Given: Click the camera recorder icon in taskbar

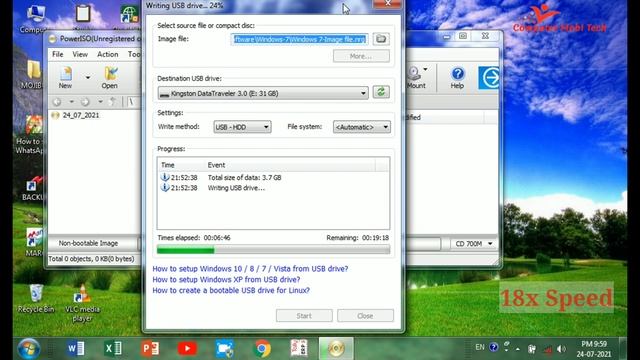Looking at the screenshot, I should click(224, 349).
